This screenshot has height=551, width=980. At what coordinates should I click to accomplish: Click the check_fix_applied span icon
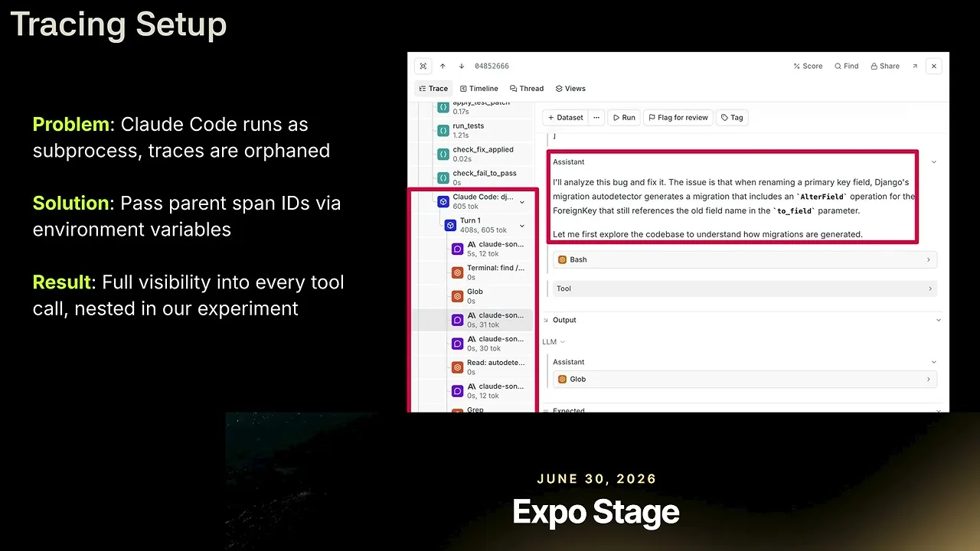tap(443, 154)
